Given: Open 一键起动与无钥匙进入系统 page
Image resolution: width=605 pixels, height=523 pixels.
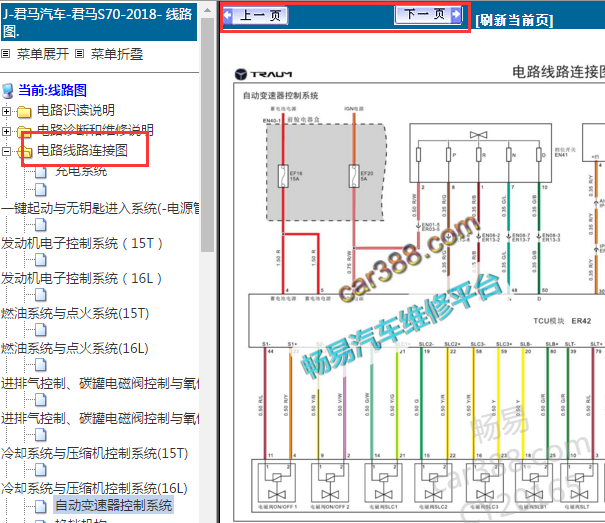Looking at the screenshot, I should coord(100,208).
